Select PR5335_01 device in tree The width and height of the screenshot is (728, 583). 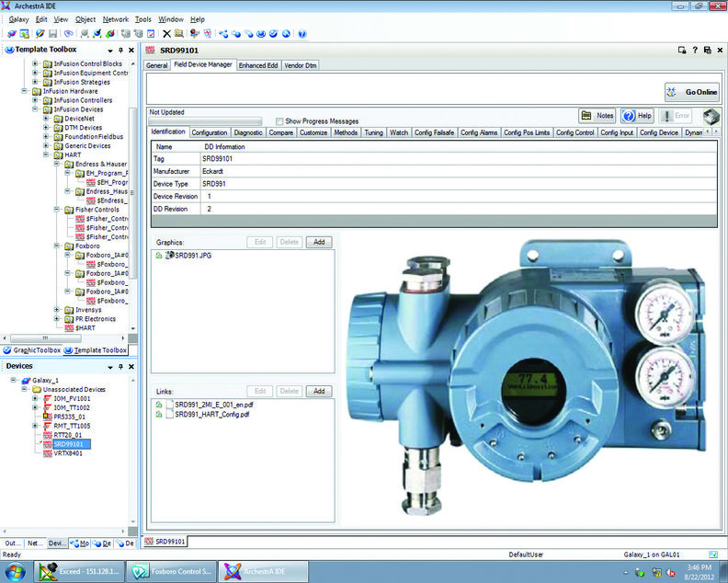[x=69, y=417]
